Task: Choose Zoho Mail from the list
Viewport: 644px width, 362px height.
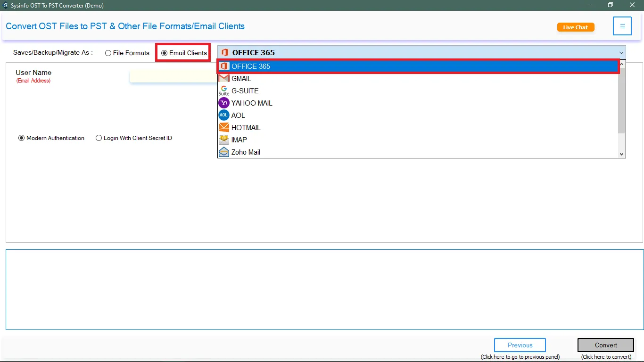Action: (418, 152)
